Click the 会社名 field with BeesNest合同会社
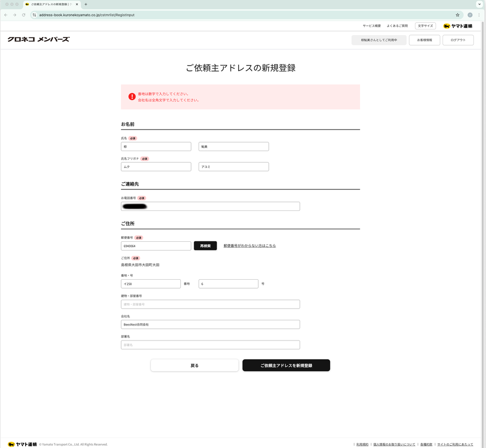Image resolution: width=486 pixels, height=448 pixels. (x=210, y=325)
